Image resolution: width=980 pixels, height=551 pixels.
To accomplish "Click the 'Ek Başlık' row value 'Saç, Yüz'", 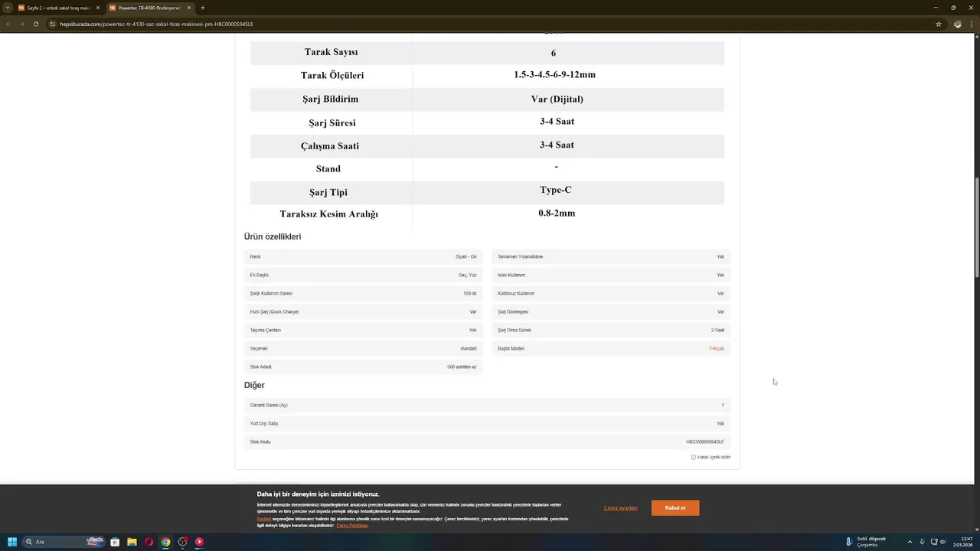I will pyautogui.click(x=467, y=275).
